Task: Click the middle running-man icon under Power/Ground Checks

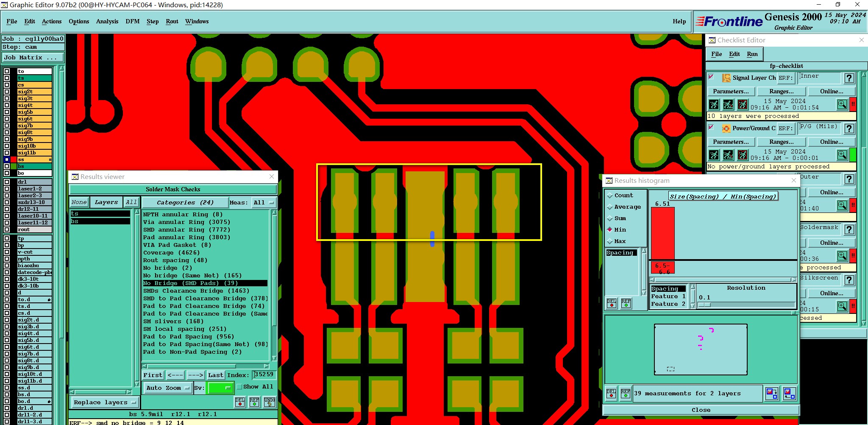Action: (728, 155)
